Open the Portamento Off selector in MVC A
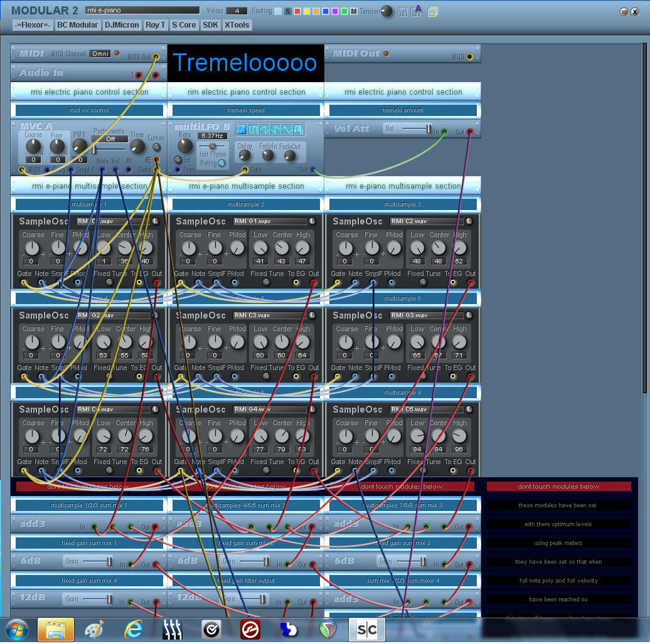 (110, 139)
